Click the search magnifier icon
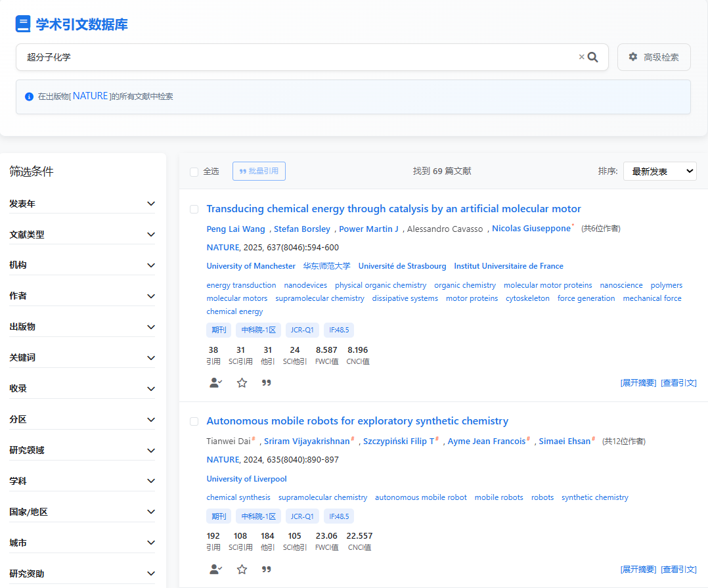Screen dimensions: 708x588 pos(592,57)
